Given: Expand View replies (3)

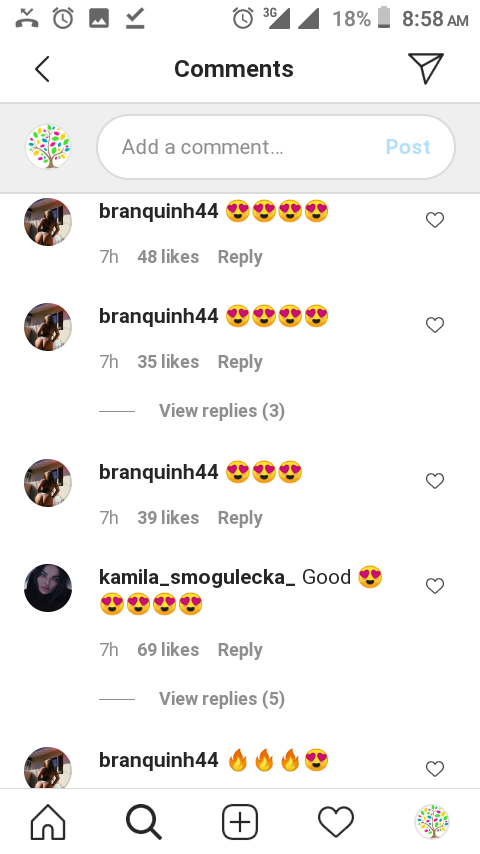Looking at the screenshot, I should 222,411.
